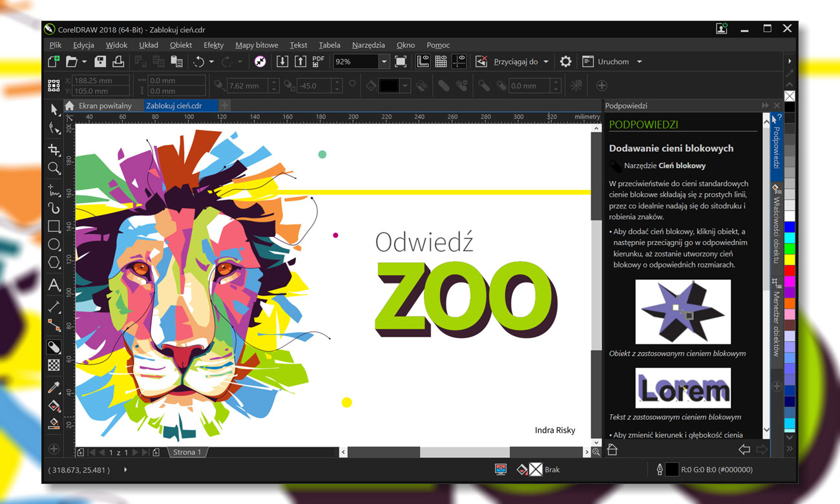Select the Strona 1 page tab
Screen dimensions: 840x504
pos(187,452)
